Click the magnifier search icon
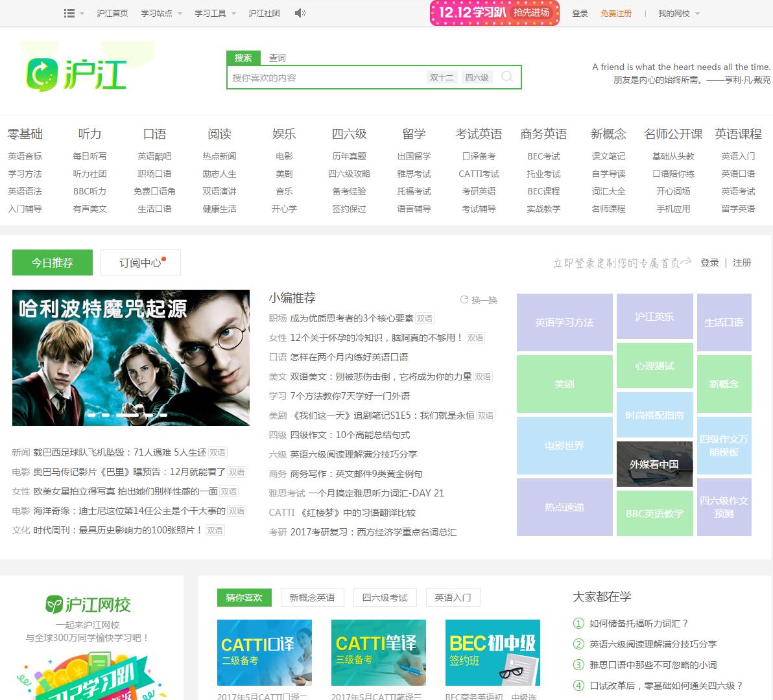The image size is (773, 700). coord(506,77)
